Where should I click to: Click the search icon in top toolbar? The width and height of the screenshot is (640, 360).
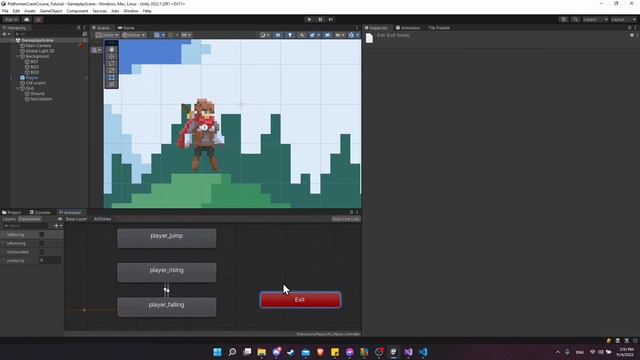[x=575, y=20]
